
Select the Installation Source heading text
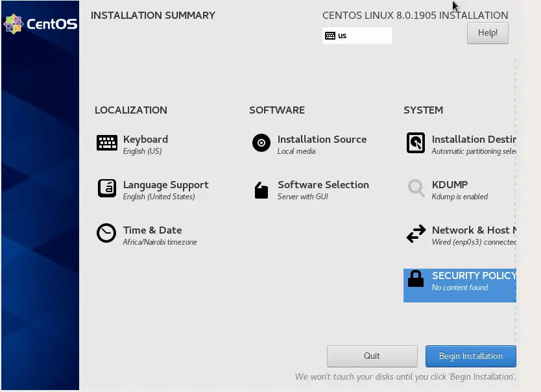click(x=322, y=140)
